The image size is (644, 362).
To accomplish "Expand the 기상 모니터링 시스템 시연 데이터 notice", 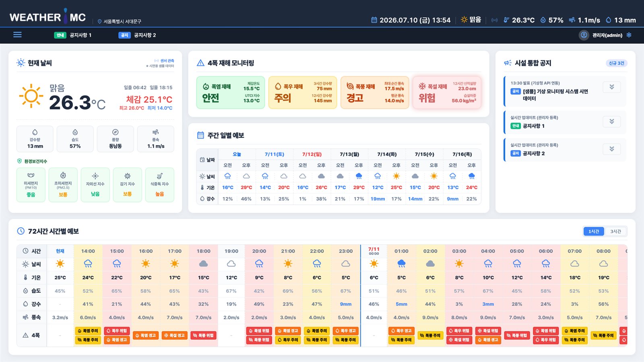I will click(x=612, y=87).
